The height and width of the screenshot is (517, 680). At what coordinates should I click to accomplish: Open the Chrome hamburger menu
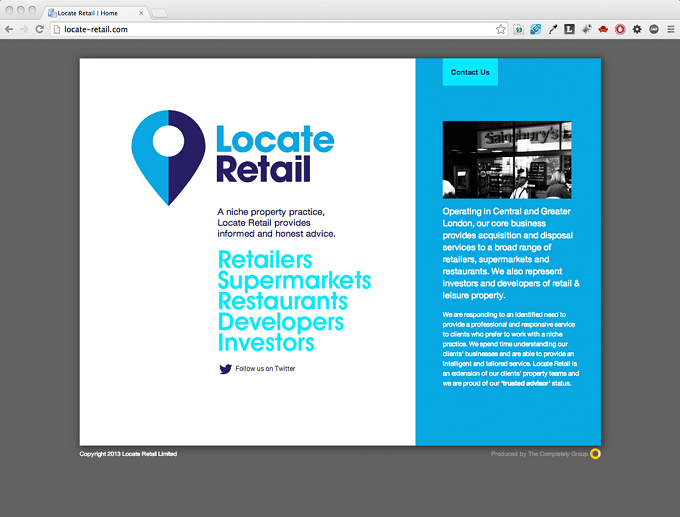[x=670, y=29]
